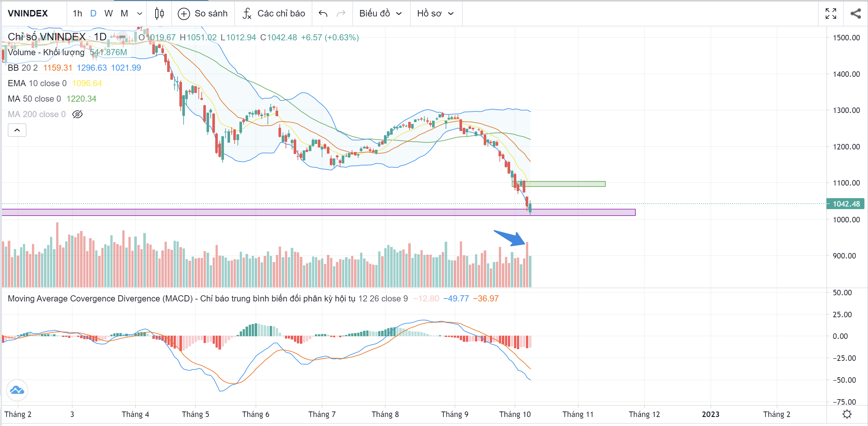Click the 1500.00 price scale label
This screenshot has height=426, width=868.
tap(846, 37)
